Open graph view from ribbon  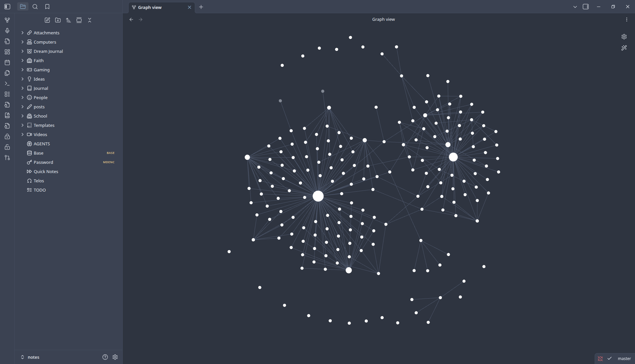7,20
